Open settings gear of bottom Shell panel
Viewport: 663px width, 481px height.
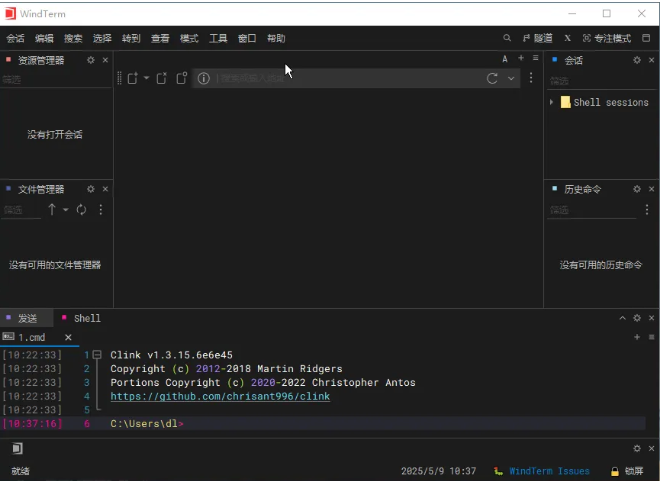(x=637, y=318)
